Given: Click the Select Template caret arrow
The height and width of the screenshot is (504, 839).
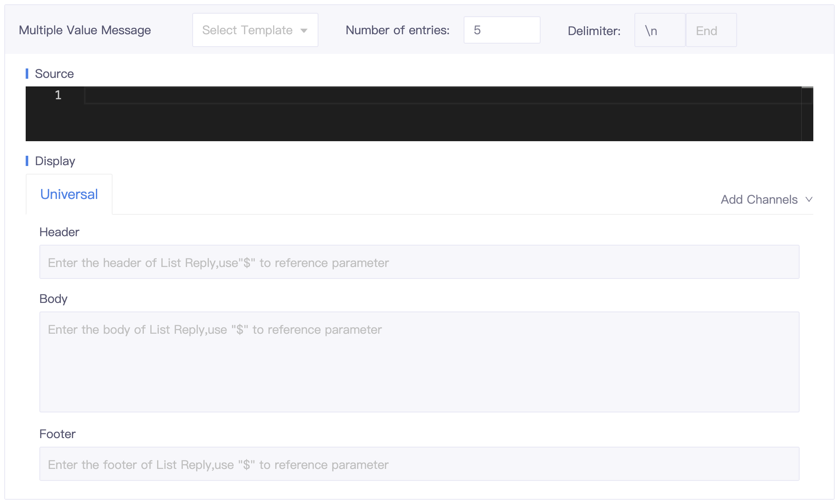Looking at the screenshot, I should point(304,31).
